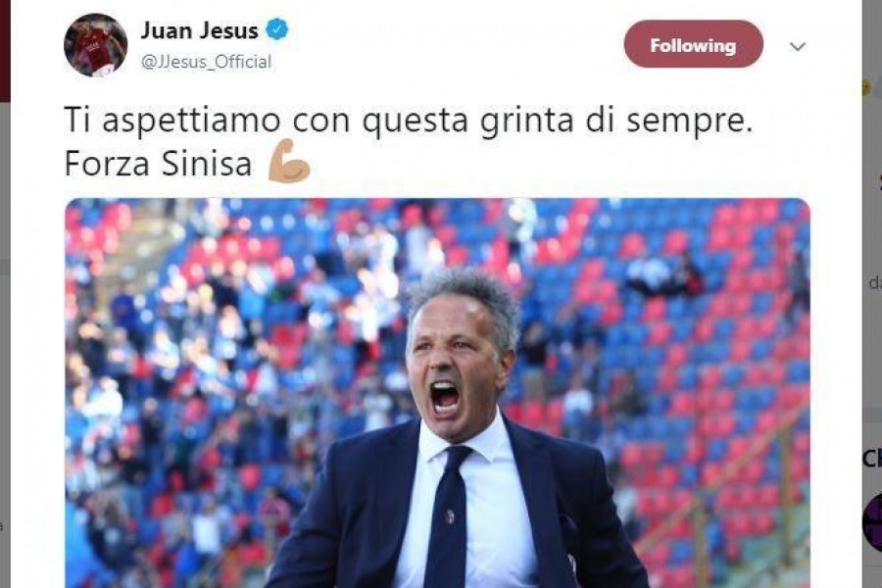Screen dimensions: 882x588
Task: Expand the tweet options chevron menu
Action: click(x=798, y=46)
